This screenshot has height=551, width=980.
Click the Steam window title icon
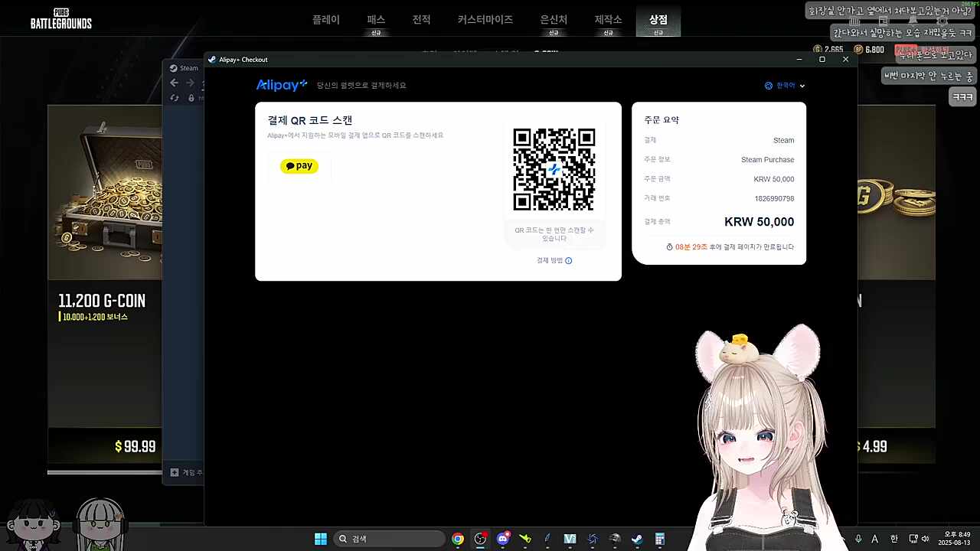(174, 68)
